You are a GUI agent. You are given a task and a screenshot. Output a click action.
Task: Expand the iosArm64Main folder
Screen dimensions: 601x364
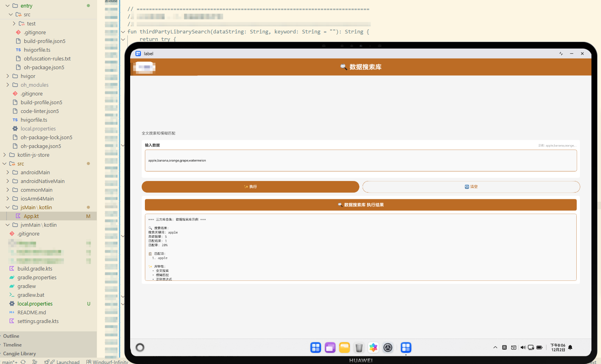[8, 199]
